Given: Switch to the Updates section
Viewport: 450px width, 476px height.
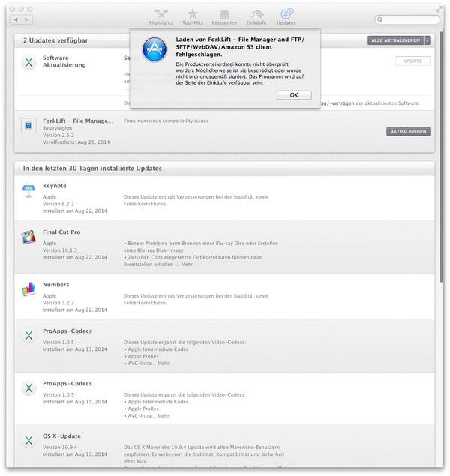Looking at the screenshot, I should pyautogui.click(x=286, y=17).
